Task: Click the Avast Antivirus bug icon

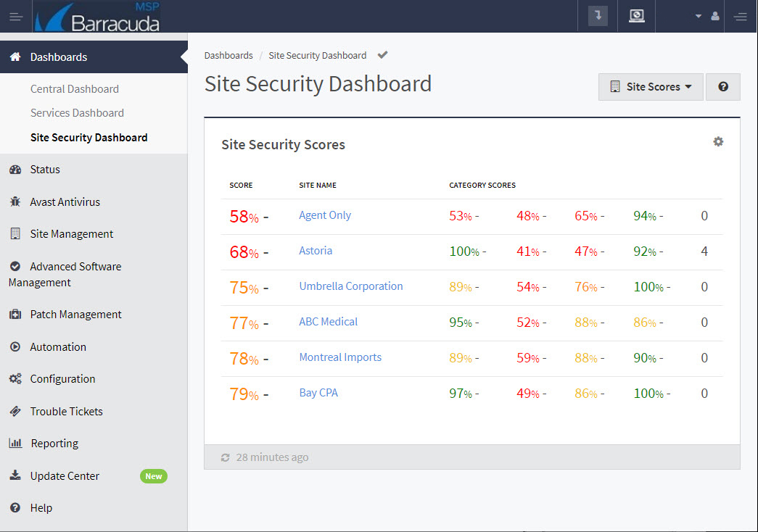Action: coord(15,202)
